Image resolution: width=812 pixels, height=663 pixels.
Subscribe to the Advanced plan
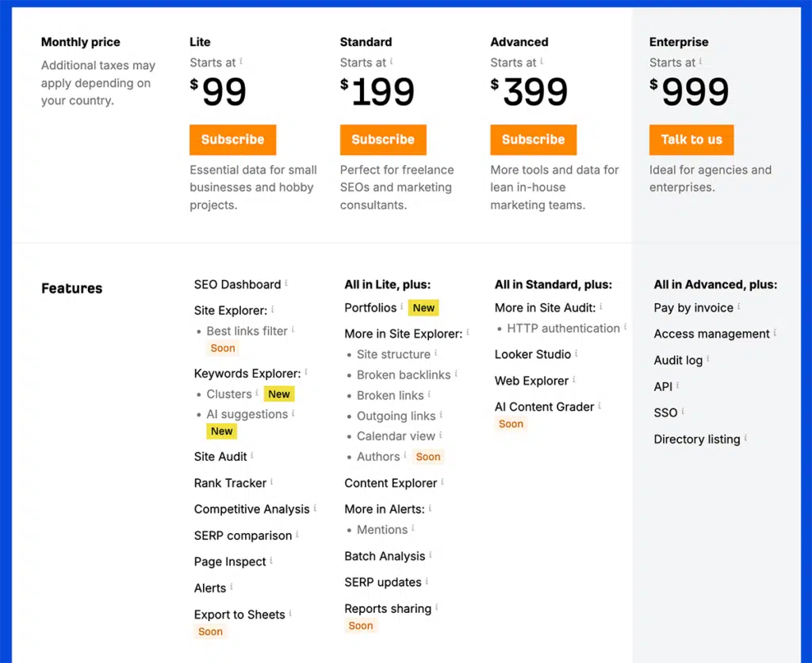point(533,140)
